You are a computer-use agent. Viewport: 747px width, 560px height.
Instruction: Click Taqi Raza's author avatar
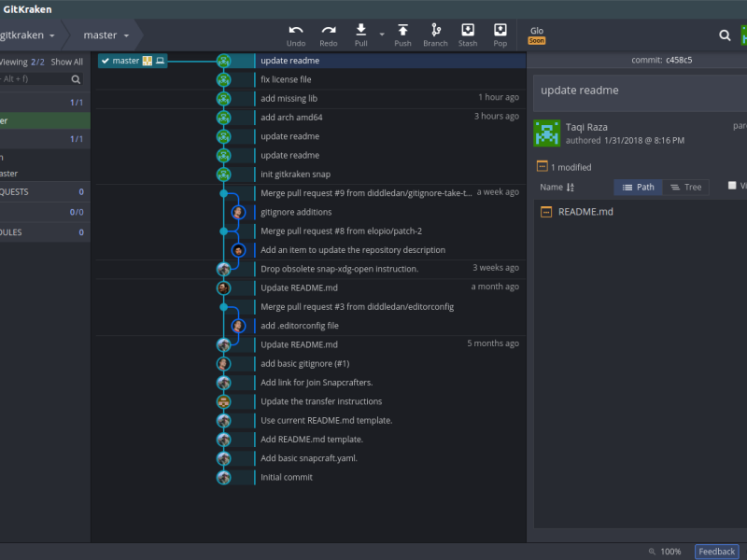pyautogui.click(x=547, y=133)
